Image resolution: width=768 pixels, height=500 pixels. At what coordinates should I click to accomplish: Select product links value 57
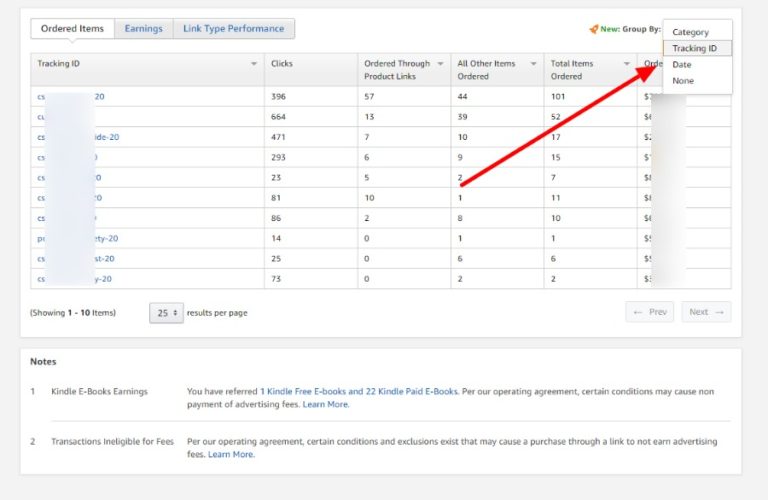(369, 96)
